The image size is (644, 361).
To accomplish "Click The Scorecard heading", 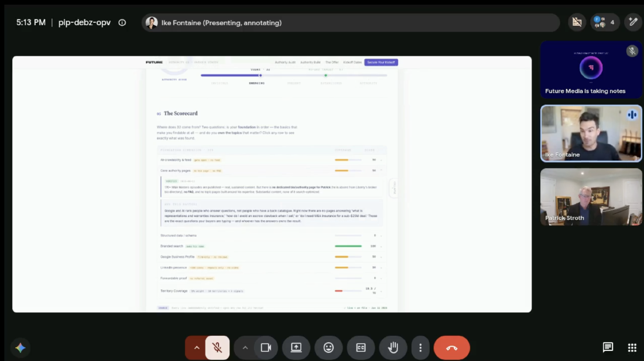I will coord(180,114).
